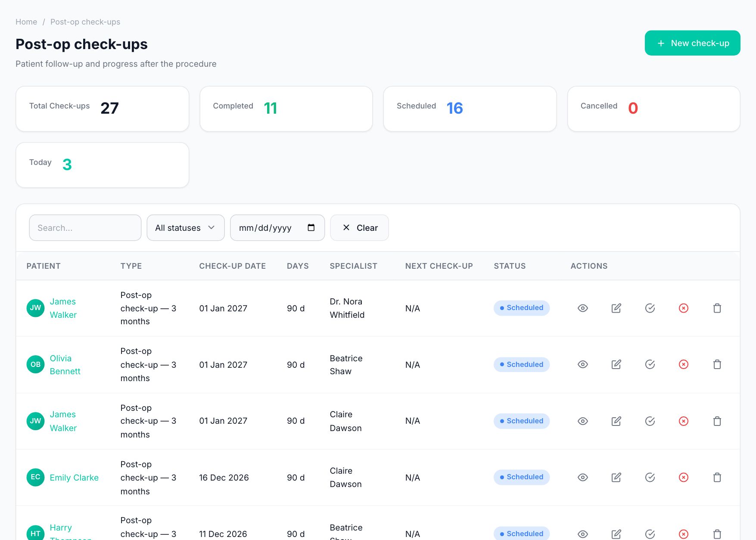Open the calendar picker in date filter
Viewport: 756px width, 540px height.
pyautogui.click(x=311, y=228)
